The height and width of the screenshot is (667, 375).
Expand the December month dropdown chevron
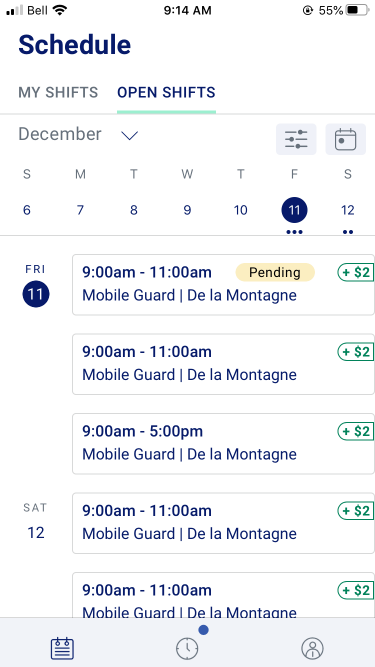(129, 135)
